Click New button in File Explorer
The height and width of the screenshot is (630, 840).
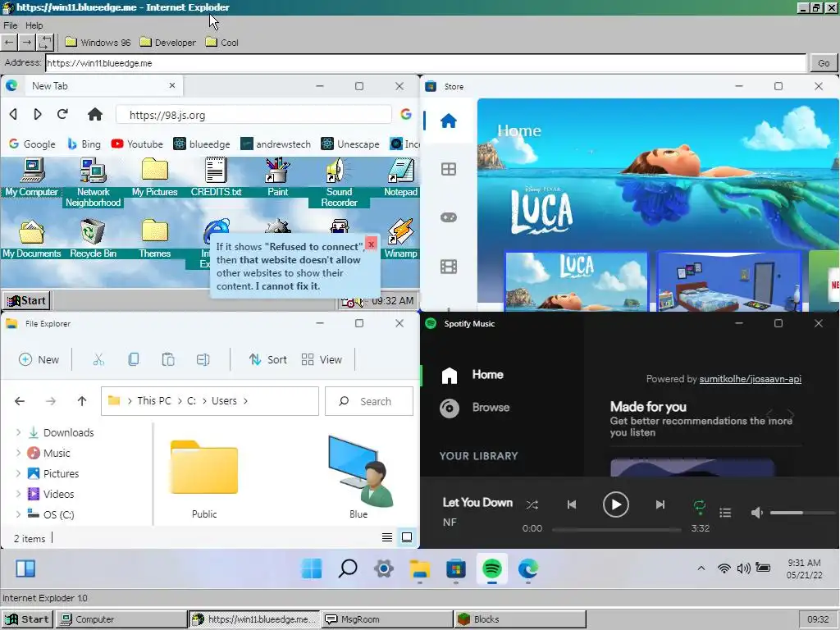tap(39, 359)
